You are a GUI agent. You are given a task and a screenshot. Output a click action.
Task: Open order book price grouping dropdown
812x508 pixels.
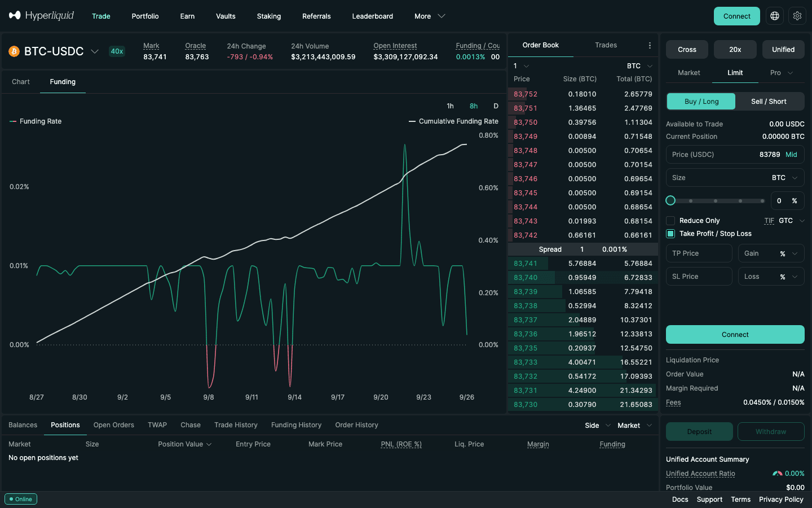pyautogui.click(x=520, y=66)
